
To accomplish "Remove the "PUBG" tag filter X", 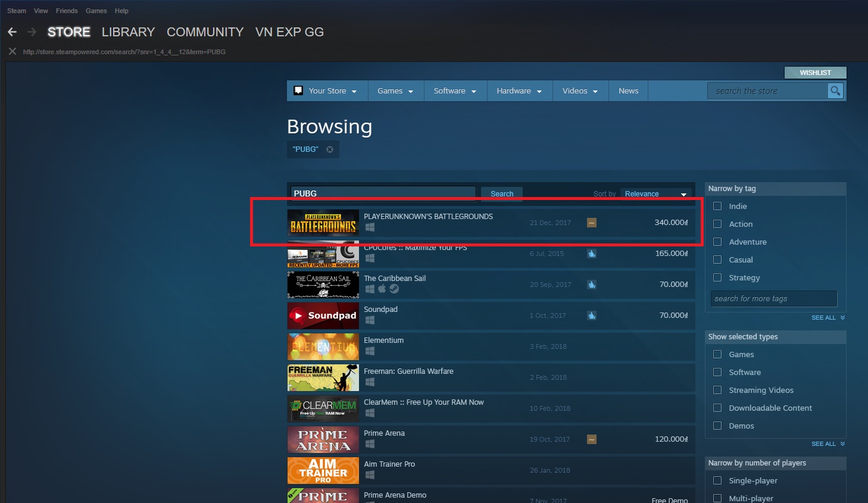I will 330,149.
